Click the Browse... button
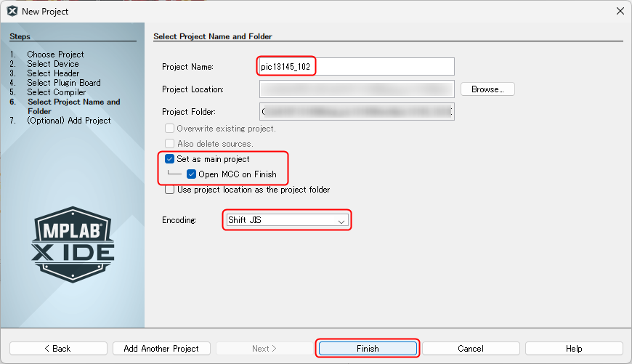 tap(487, 89)
